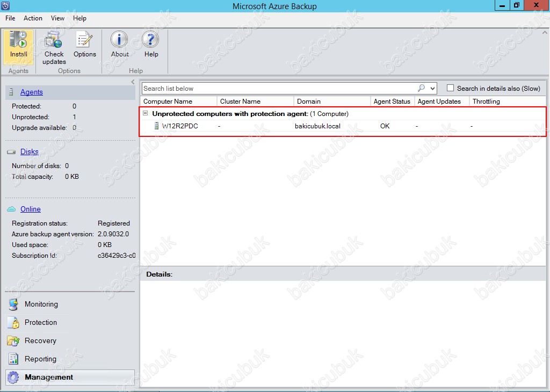Image resolution: width=550 pixels, height=392 pixels.
Task: Open the search options dropdown arrow
Action: [432, 89]
